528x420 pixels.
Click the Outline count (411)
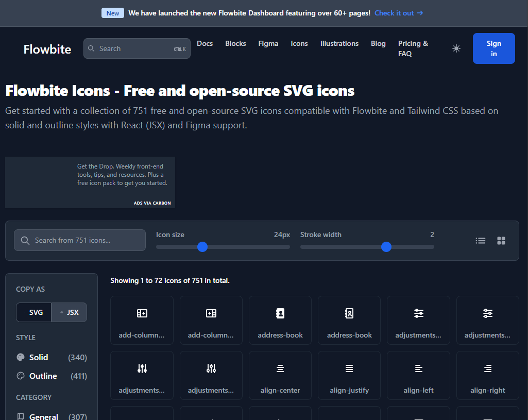[79, 376]
